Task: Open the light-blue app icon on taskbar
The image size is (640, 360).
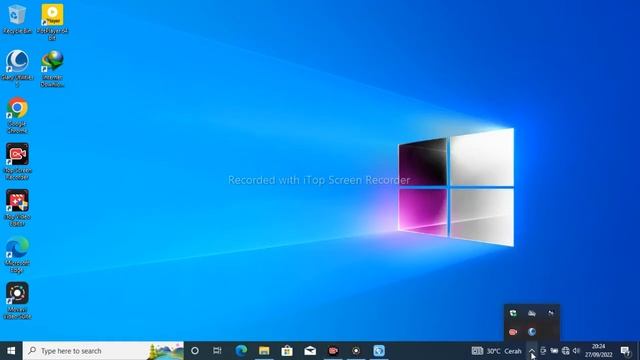Action: coord(379,351)
